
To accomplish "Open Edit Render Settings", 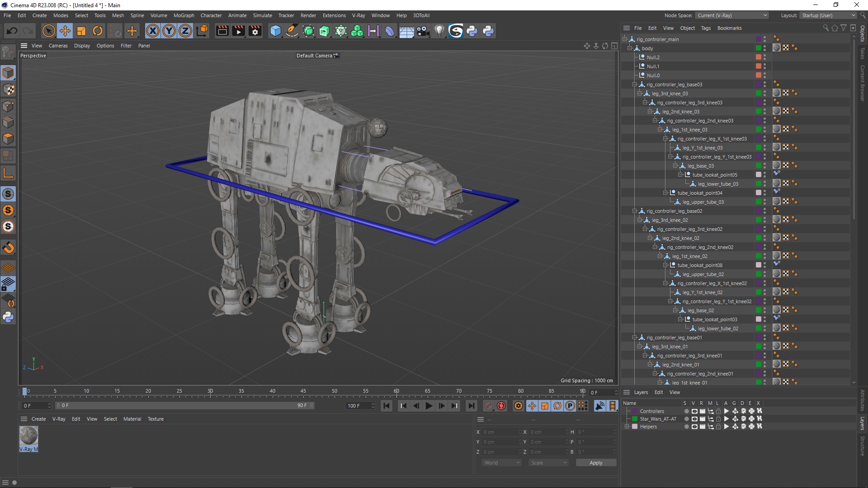I will (255, 31).
